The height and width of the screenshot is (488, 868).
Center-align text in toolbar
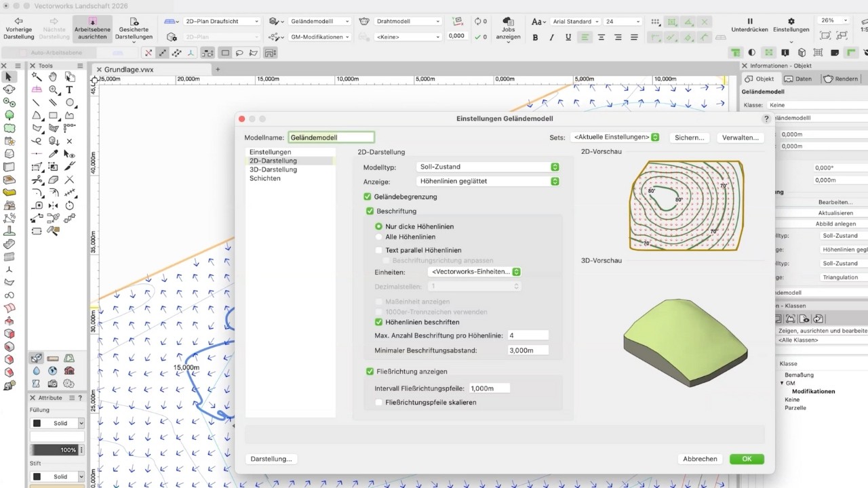601,37
